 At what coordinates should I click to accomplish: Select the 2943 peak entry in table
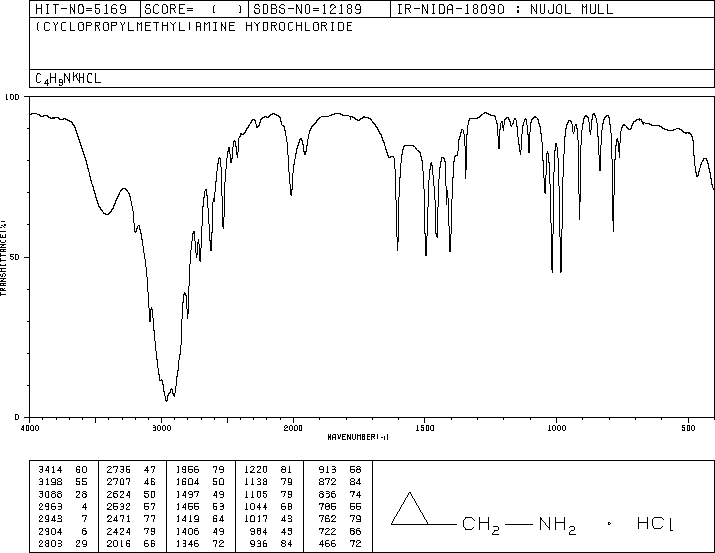(63, 519)
